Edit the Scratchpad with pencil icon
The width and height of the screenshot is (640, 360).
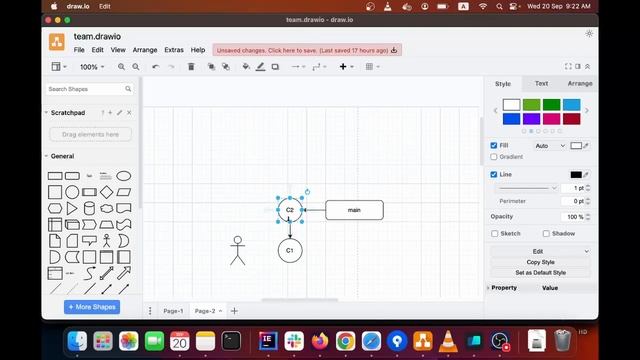[119, 113]
